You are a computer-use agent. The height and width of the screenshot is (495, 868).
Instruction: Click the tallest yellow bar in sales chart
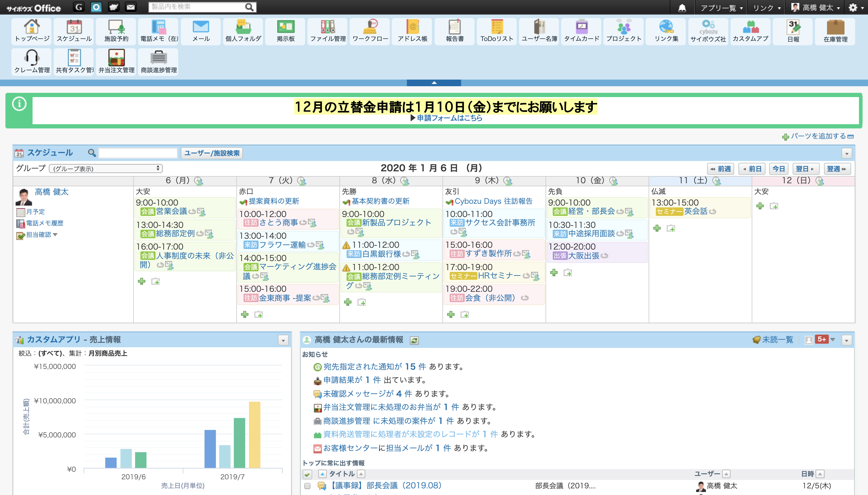pyautogui.click(x=255, y=434)
